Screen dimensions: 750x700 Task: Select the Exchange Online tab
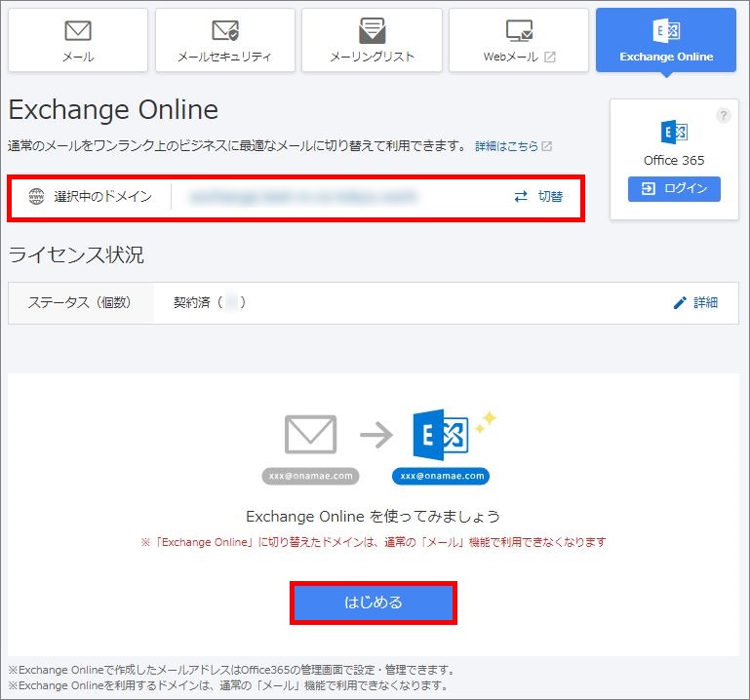tap(666, 40)
